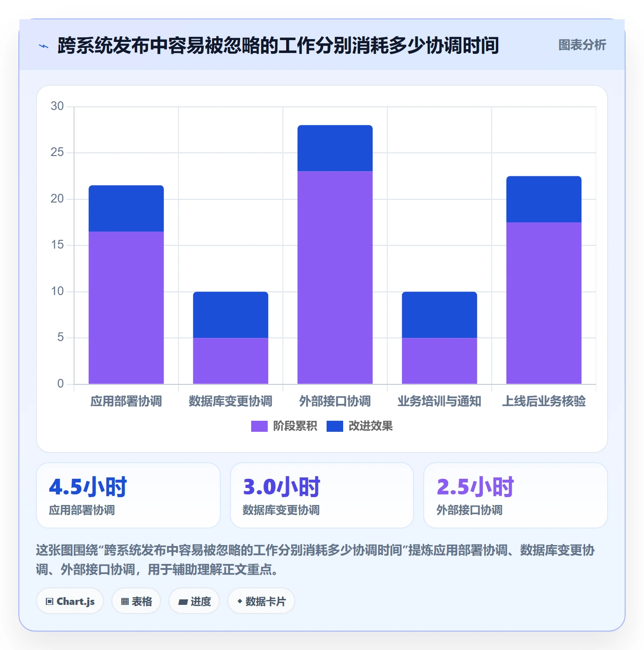Click the purple bar segment for 上线后业务核验

[x=544, y=303]
